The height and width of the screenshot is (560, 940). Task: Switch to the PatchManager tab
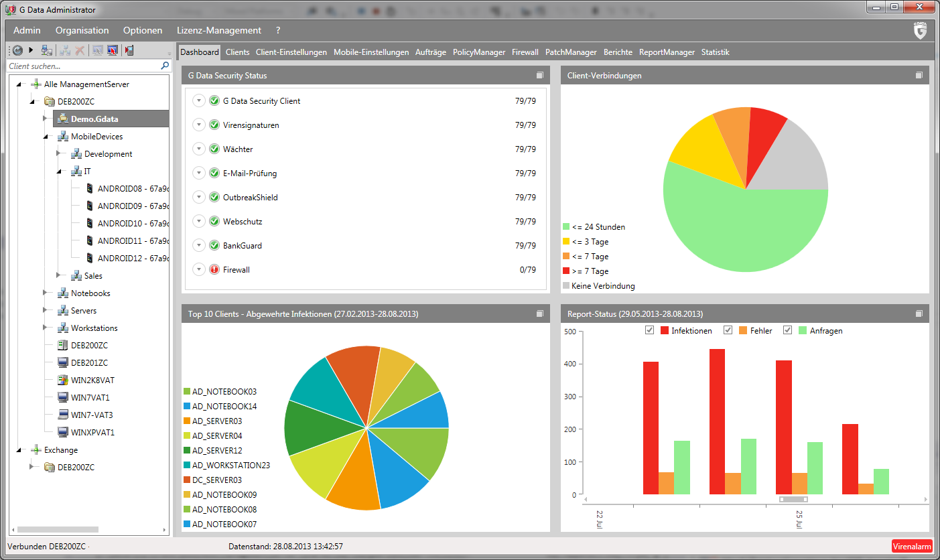tap(571, 52)
